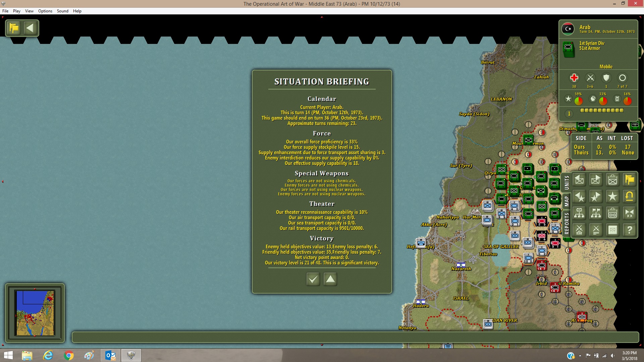Click the Beirut map label
Image resolution: width=644 pixels, height=362 pixels.
click(488, 62)
